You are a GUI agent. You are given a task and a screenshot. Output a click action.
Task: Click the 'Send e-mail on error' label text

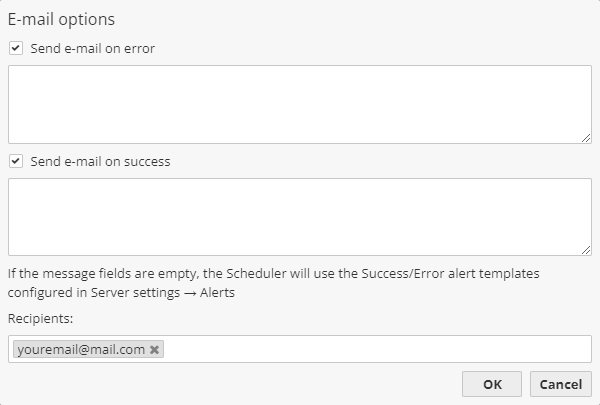(x=93, y=47)
